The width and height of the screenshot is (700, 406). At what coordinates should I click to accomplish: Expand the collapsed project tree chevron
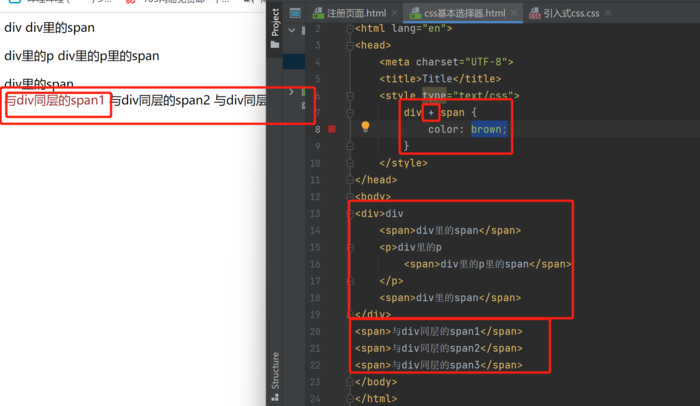(x=292, y=92)
